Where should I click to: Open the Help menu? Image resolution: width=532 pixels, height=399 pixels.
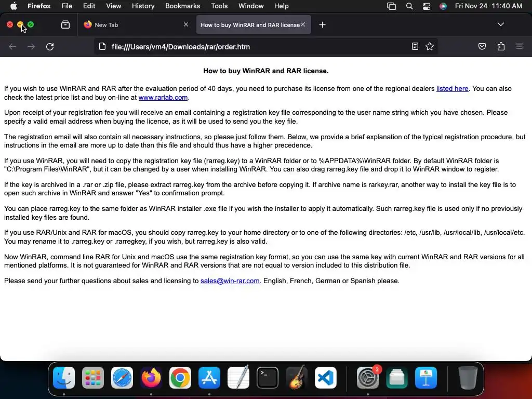tap(281, 6)
